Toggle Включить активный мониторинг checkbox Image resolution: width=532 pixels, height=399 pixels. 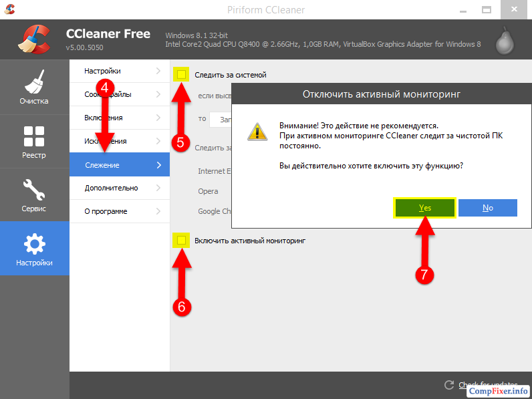pyautogui.click(x=181, y=240)
